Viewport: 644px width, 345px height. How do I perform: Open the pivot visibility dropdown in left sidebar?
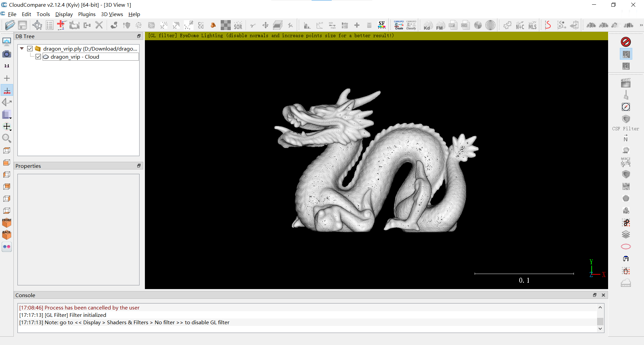tap(7, 127)
